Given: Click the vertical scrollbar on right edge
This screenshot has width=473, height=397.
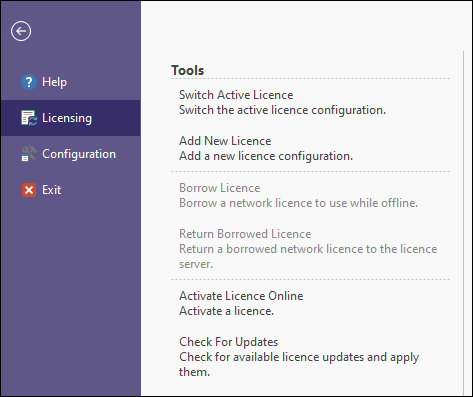Looking at the screenshot, I should coord(463,223).
